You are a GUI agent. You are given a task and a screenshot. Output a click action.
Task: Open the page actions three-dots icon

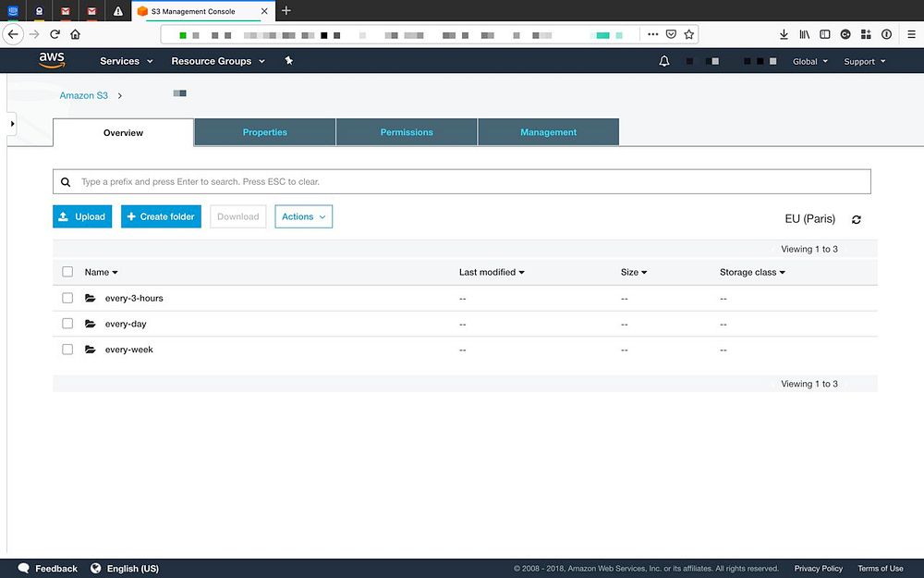(x=653, y=34)
